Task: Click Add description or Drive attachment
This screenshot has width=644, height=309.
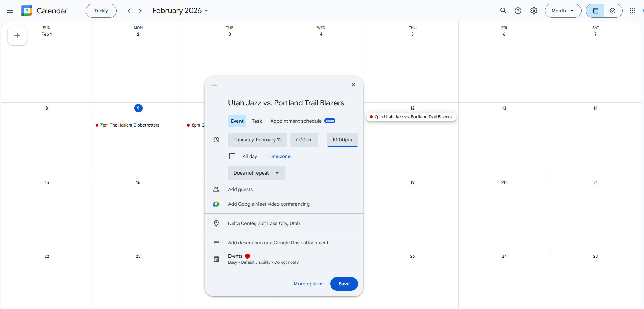Action: pos(278,243)
